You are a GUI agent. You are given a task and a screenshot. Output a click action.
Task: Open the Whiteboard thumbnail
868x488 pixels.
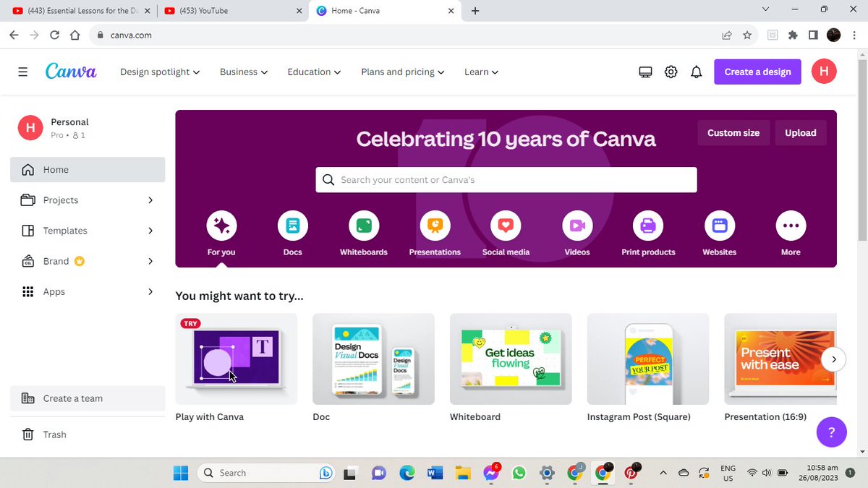[x=511, y=359]
